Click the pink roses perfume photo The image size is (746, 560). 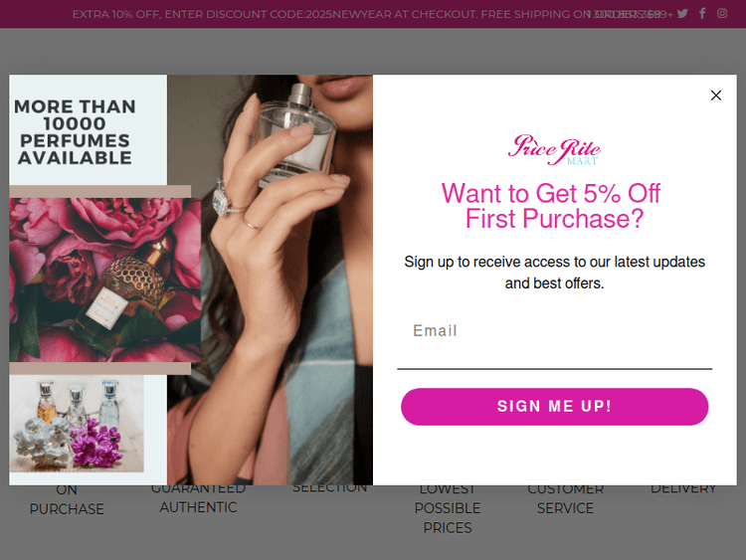click(105, 280)
